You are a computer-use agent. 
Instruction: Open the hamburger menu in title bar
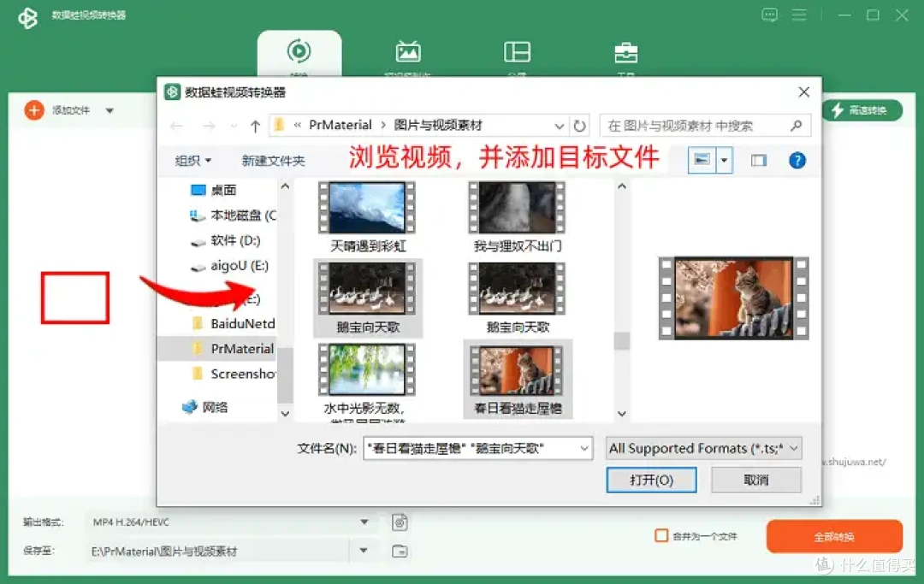click(x=799, y=15)
